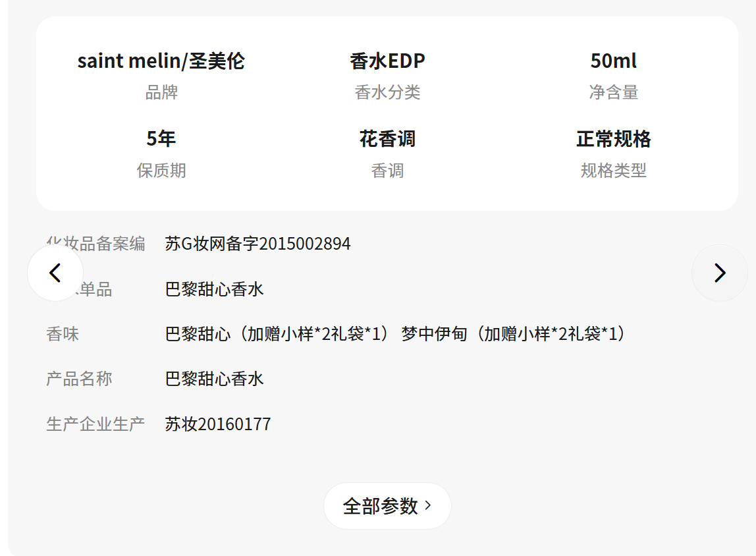Click the 规格类型 label
The height and width of the screenshot is (556, 756).
tap(613, 171)
